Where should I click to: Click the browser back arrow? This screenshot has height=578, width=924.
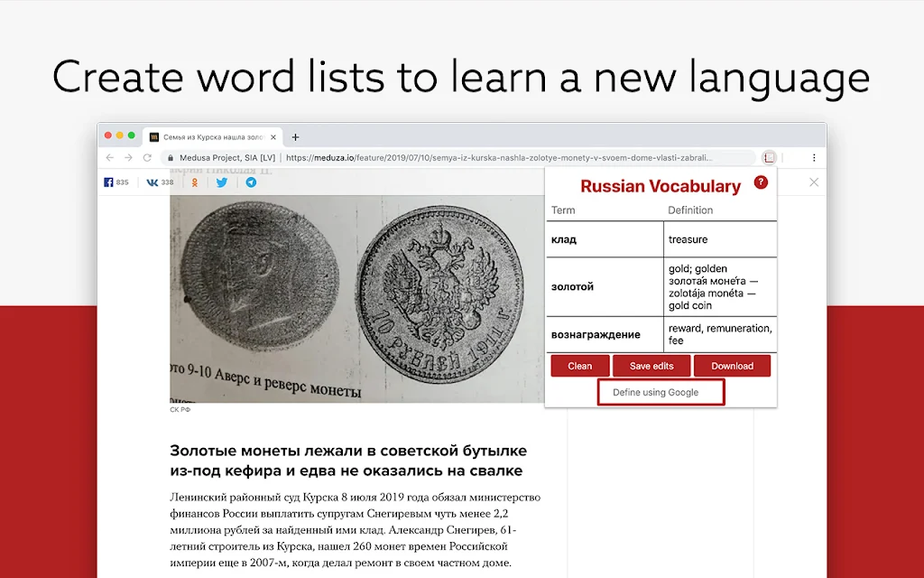coord(109,157)
